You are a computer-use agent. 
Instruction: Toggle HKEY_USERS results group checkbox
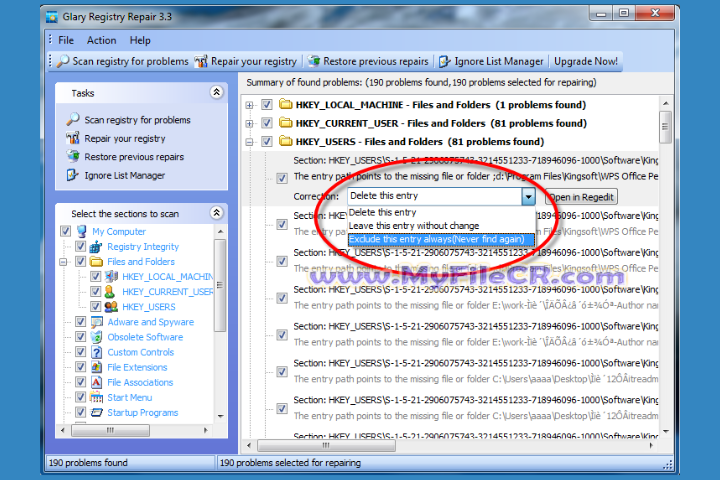[x=267, y=141]
